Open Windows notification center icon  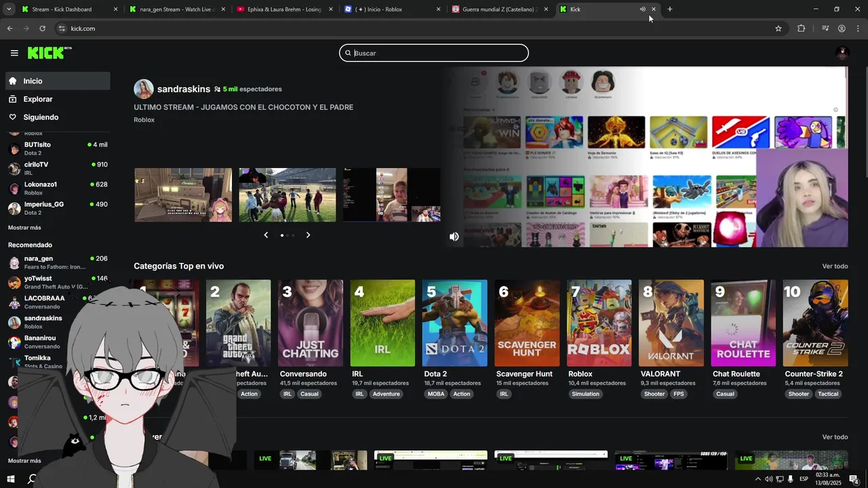coord(854,479)
